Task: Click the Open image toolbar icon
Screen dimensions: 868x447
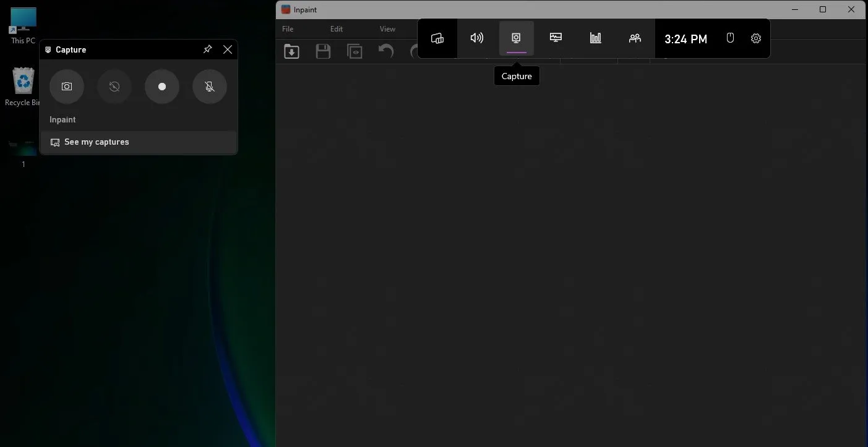Action: (x=291, y=51)
